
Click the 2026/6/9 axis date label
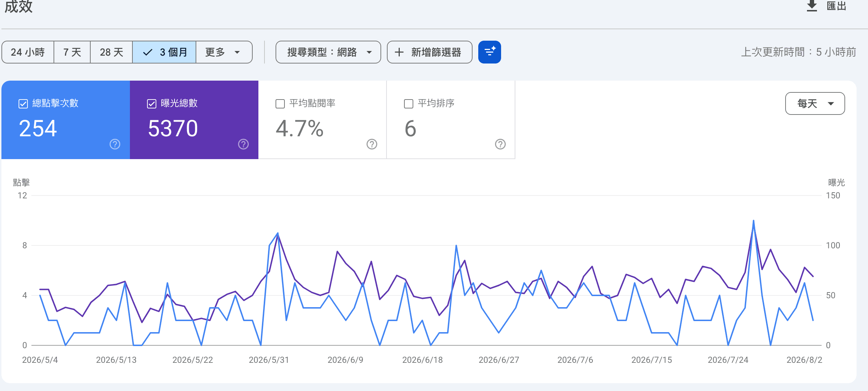[345, 360]
